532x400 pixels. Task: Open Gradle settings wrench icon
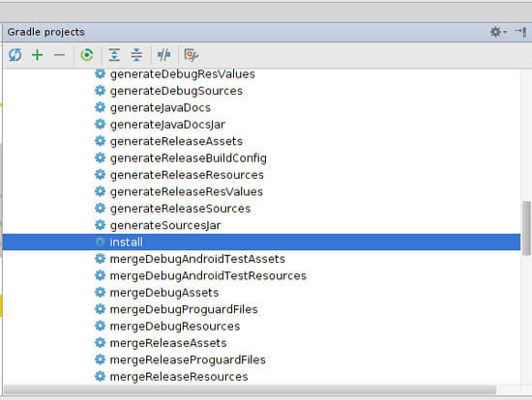click(192, 54)
